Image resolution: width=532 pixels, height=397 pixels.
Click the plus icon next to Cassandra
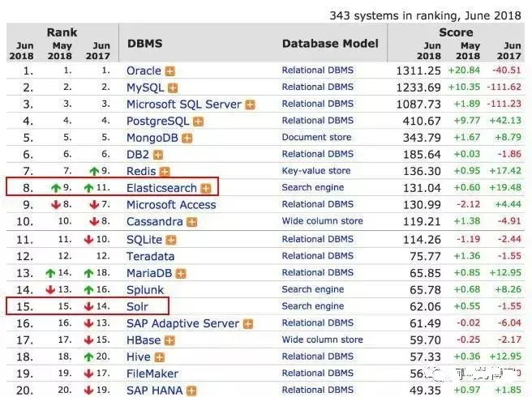click(x=191, y=223)
